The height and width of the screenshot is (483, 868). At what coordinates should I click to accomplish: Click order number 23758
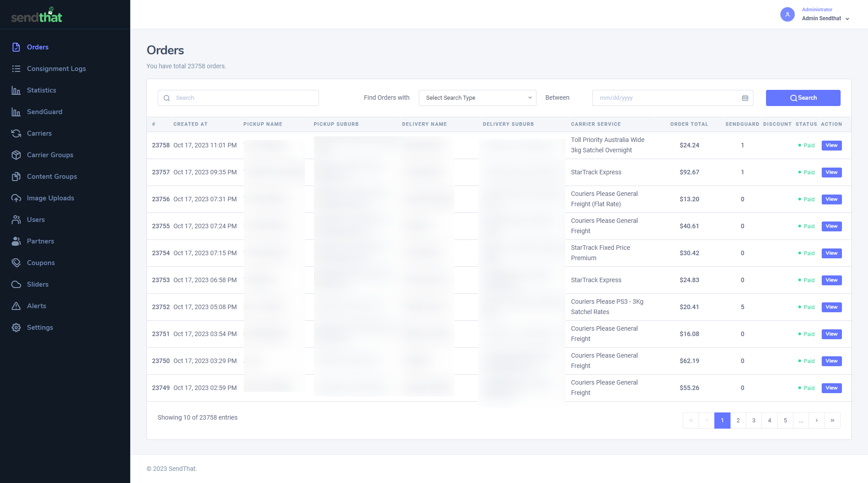click(161, 146)
